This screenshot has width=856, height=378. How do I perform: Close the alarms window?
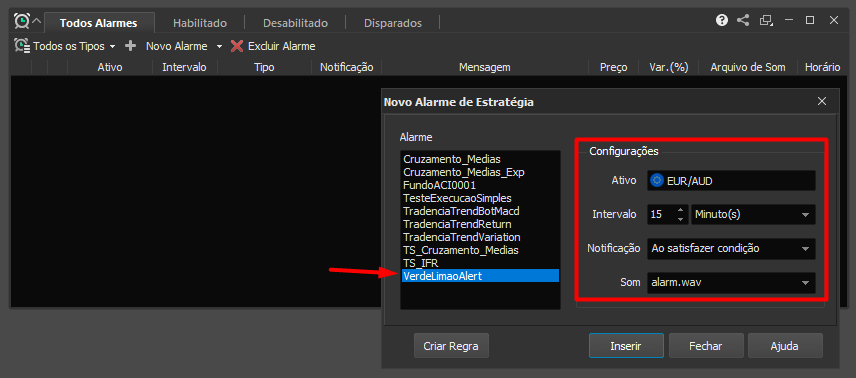(x=834, y=21)
